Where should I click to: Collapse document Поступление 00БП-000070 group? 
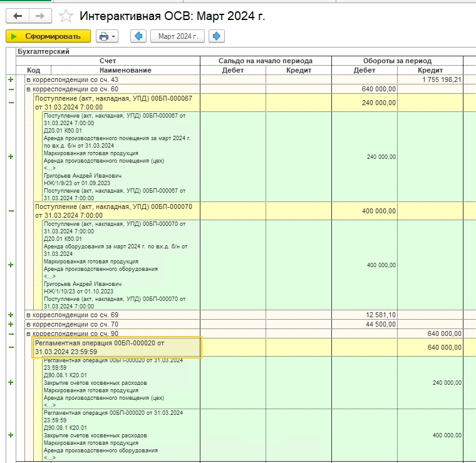tap(10, 211)
